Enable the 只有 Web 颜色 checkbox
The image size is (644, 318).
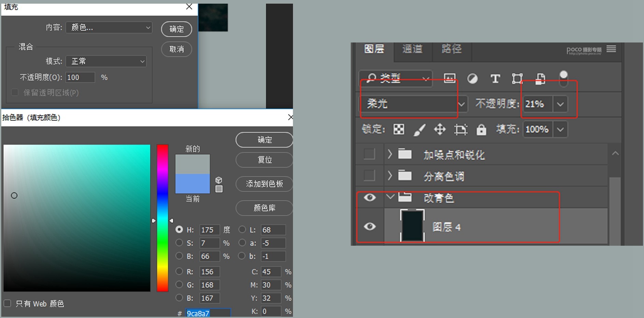pyautogui.click(x=7, y=303)
